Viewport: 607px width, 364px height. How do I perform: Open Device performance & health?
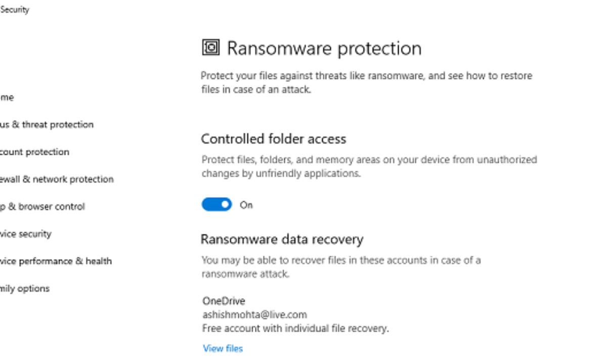click(x=56, y=261)
